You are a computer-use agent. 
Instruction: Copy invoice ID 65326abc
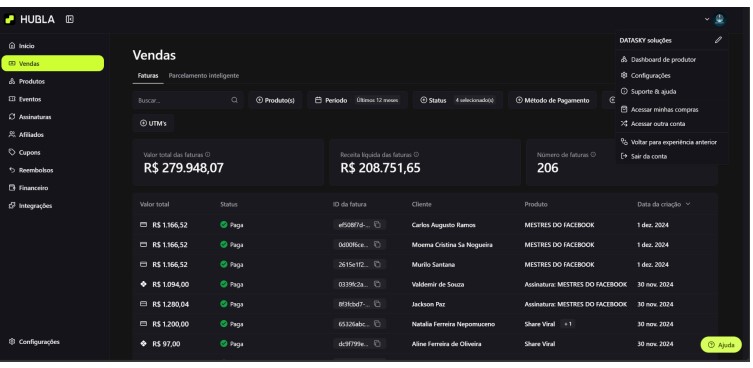pos(377,324)
